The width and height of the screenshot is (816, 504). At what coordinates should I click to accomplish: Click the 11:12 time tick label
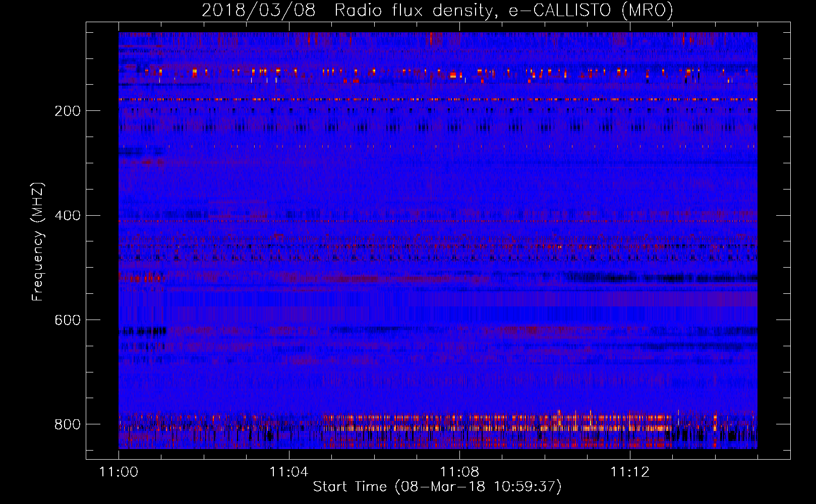point(630,472)
